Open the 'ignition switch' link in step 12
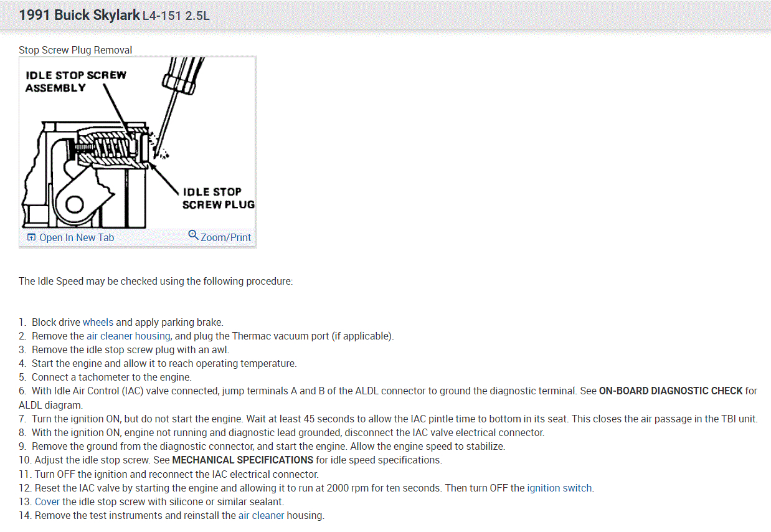 (x=560, y=488)
